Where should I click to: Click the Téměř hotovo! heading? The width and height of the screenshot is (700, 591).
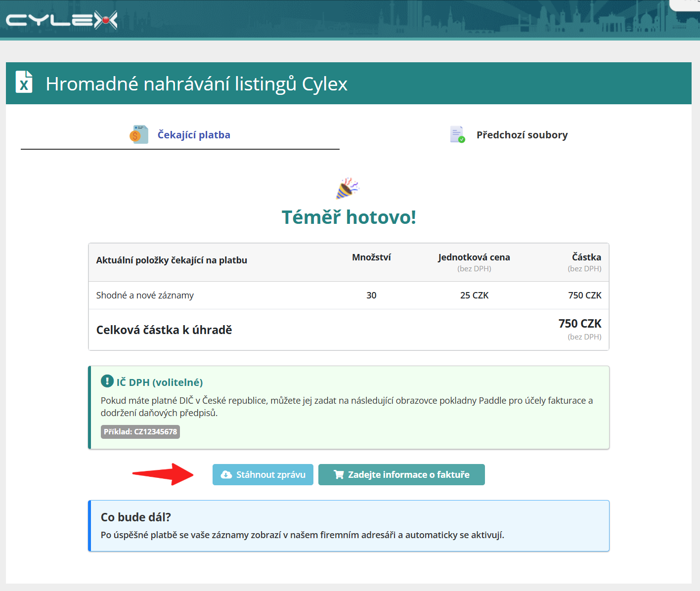pyautogui.click(x=349, y=217)
